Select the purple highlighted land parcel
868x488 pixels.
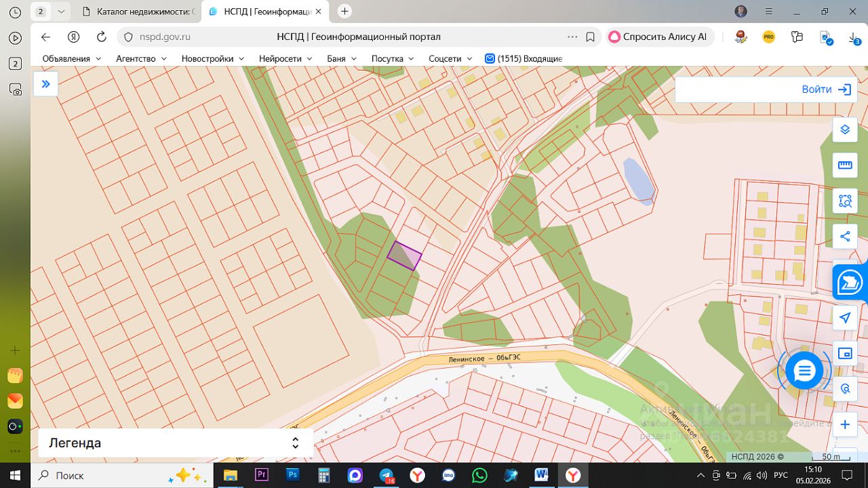pos(404,256)
